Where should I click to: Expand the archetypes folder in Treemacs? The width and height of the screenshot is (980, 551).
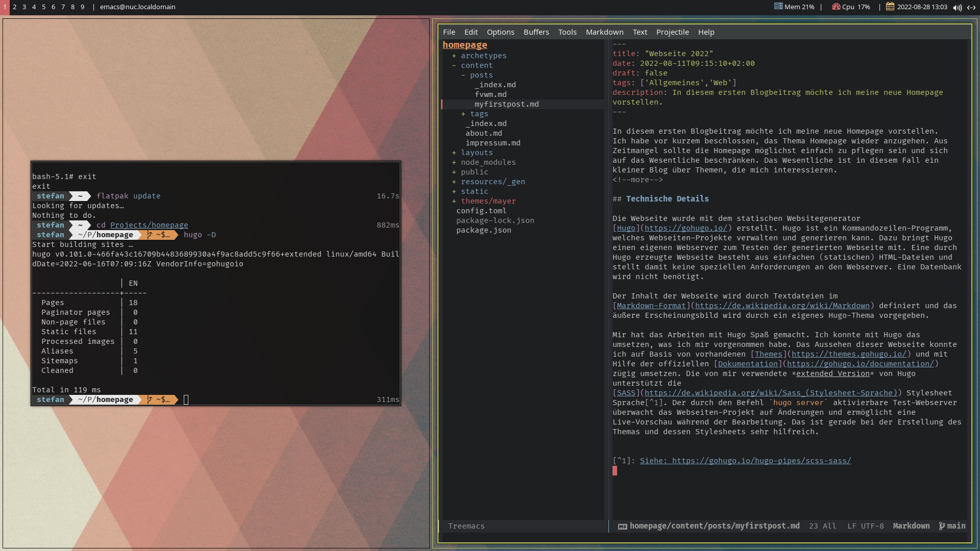[454, 56]
